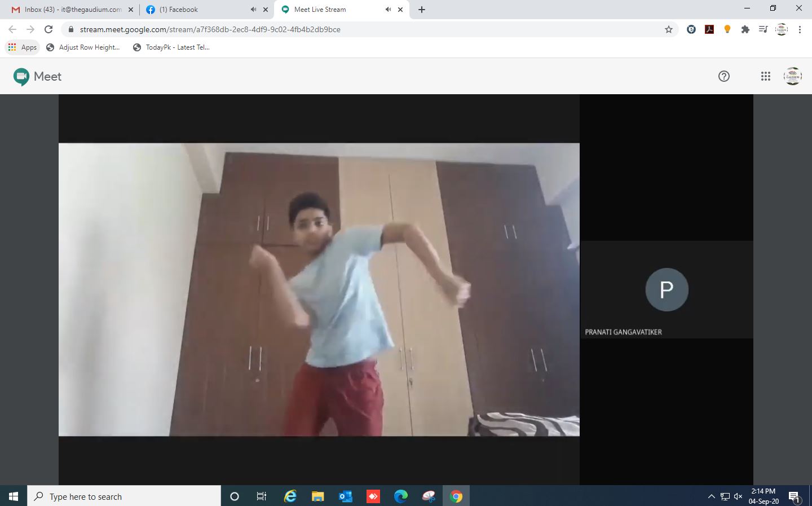Open the Windows Start menu
Viewport: 812px width, 506px height.
click(x=14, y=496)
